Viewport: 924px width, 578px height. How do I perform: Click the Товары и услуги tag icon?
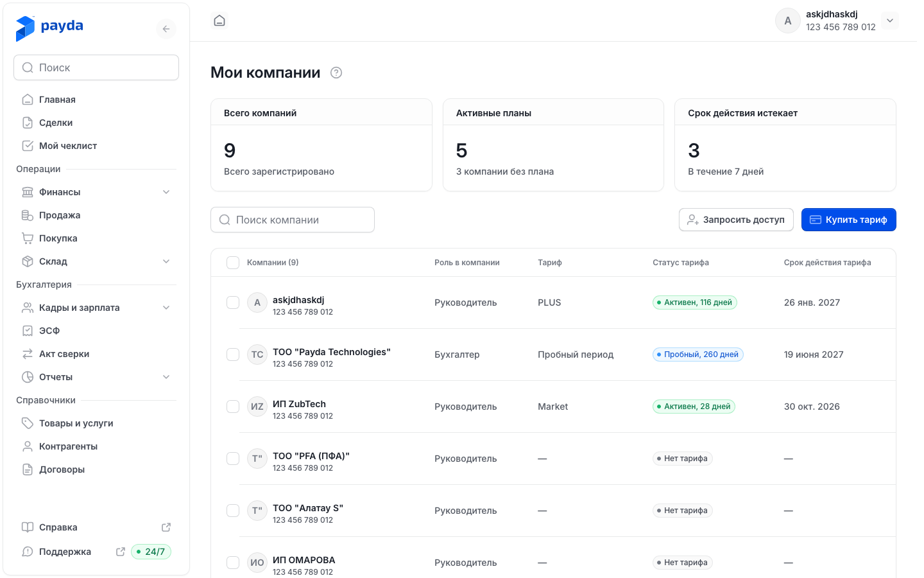click(28, 423)
